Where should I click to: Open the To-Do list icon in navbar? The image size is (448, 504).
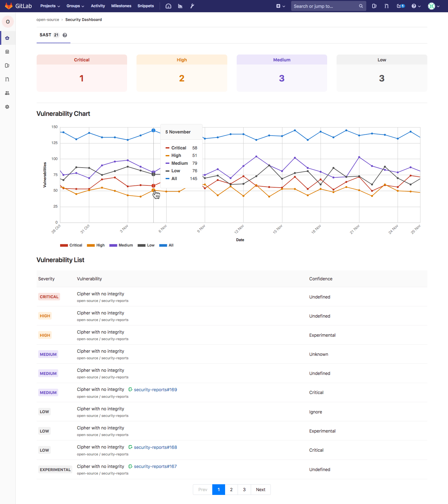pos(400,6)
